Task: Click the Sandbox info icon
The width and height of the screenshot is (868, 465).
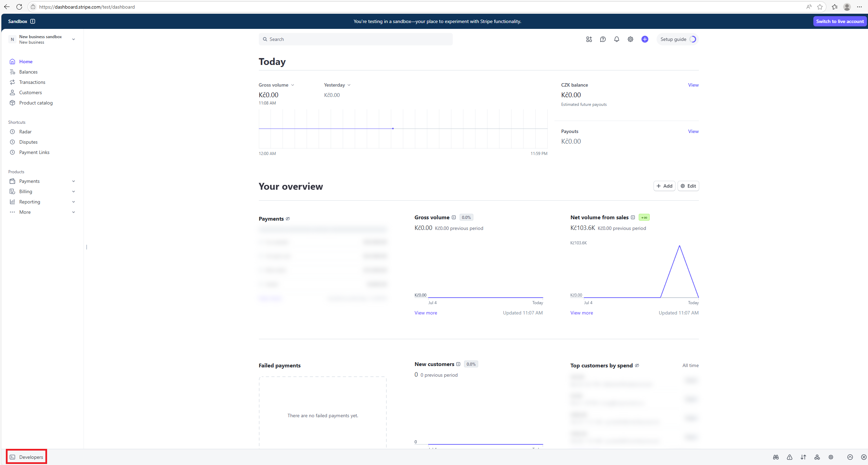Action: 33,21
